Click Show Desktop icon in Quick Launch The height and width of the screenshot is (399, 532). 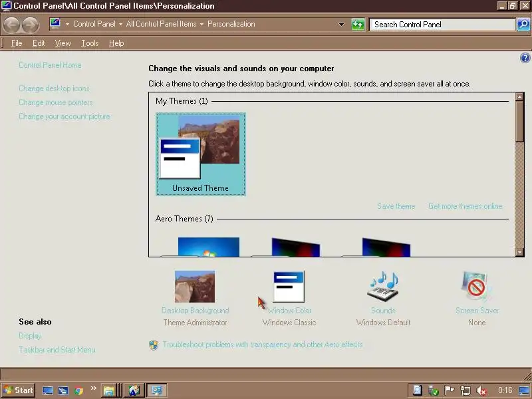[48, 390]
